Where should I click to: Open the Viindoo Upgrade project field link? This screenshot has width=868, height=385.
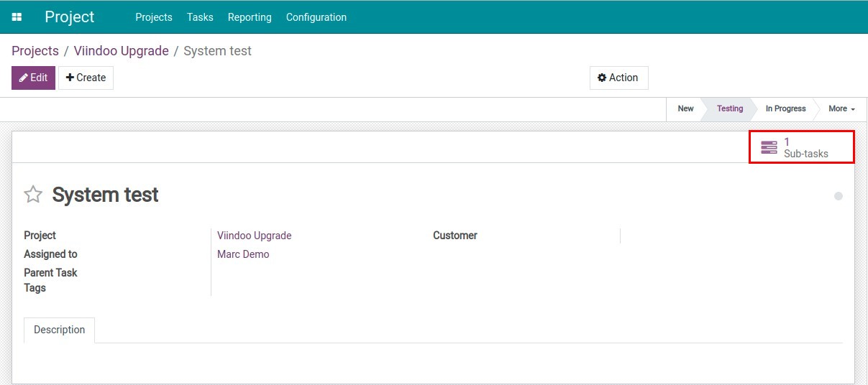(255, 236)
